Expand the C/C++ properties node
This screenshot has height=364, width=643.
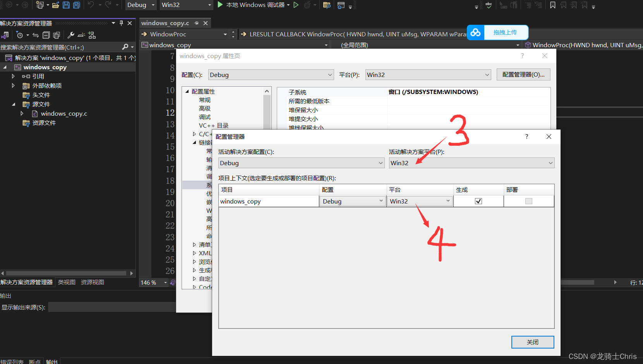194,134
